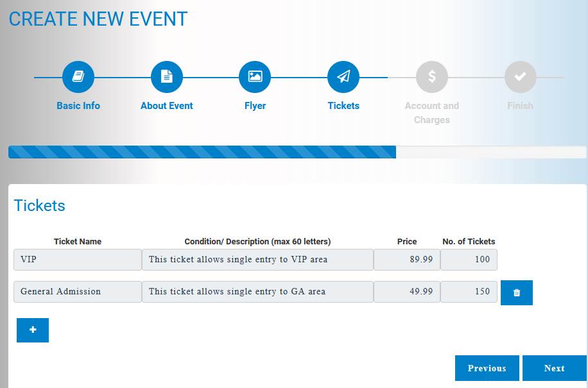Select the Basic Info book icon
This screenshot has height=388, width=588.
tap(78, 76)
